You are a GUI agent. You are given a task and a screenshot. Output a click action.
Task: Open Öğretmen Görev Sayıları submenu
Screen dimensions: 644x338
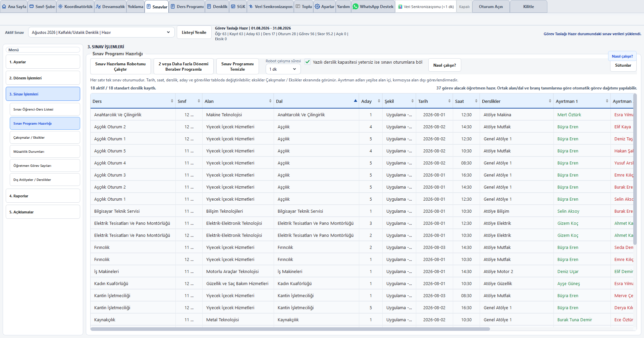(x=45, y=165)
